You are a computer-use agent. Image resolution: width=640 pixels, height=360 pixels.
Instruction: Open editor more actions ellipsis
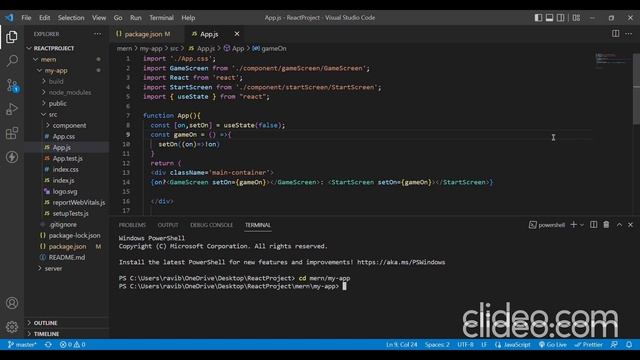point(629,33)
